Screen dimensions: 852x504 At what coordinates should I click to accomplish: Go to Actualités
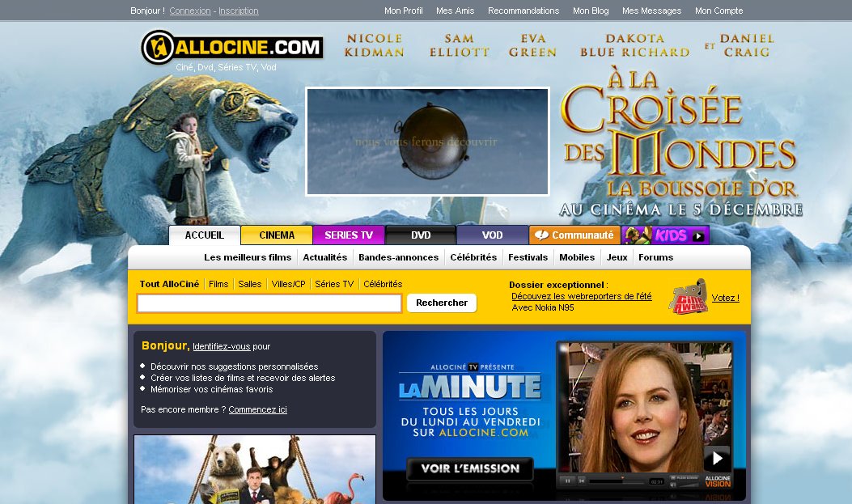[325, 257]
